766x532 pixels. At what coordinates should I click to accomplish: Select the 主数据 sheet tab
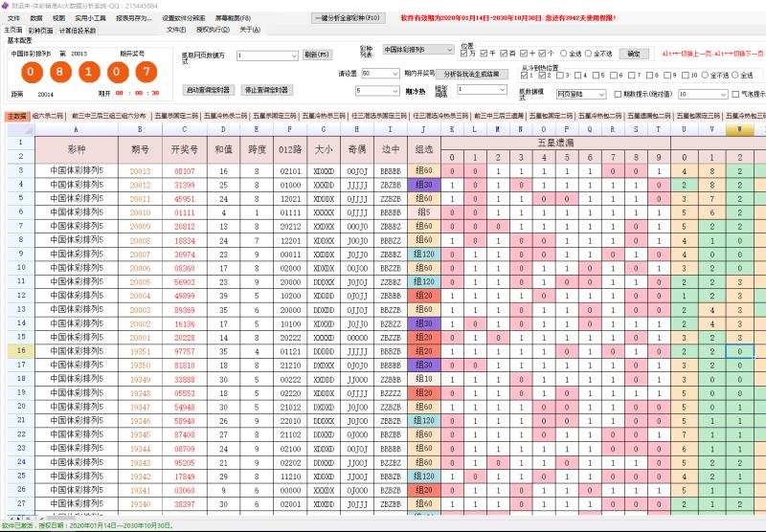point(17,116)
